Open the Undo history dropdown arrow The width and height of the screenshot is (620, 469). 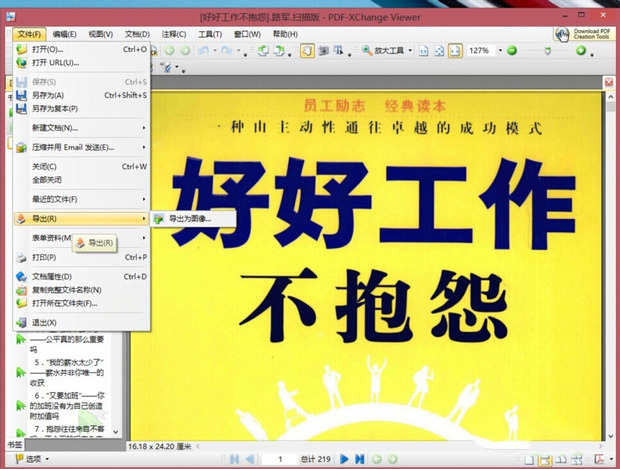(215, 51)
